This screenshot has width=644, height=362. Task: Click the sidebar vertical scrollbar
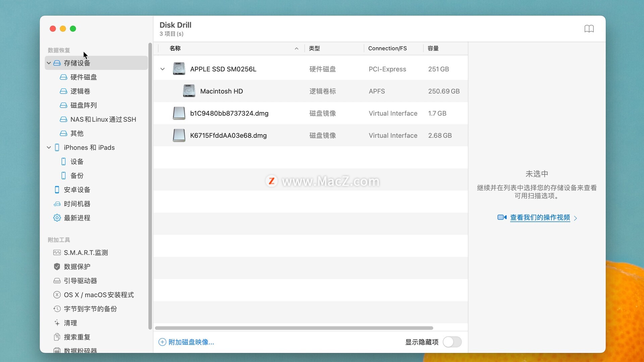150,186
